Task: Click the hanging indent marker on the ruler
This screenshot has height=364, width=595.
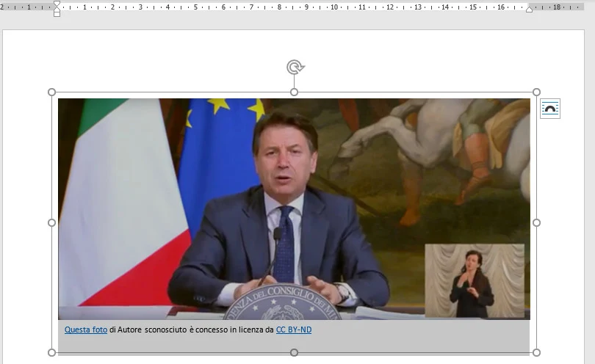Action: click(x=57, y=9)
